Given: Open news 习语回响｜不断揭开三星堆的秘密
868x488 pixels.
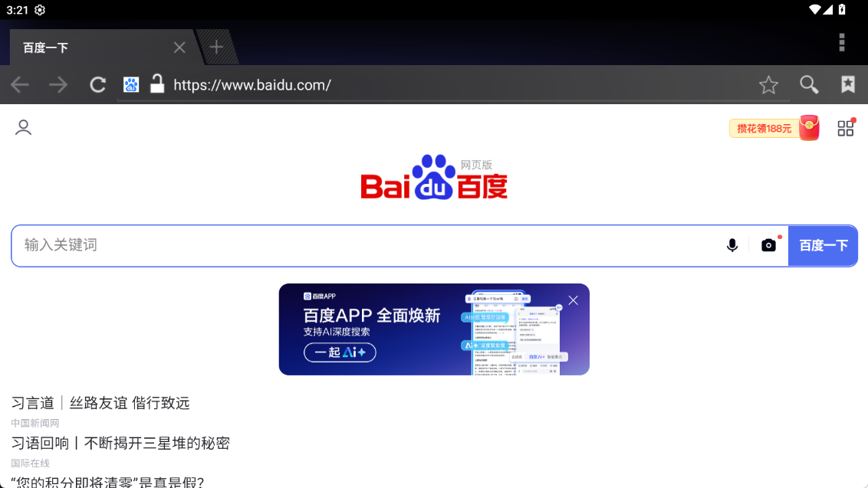Looking at the screenshot, I should (x=120, y=443).
